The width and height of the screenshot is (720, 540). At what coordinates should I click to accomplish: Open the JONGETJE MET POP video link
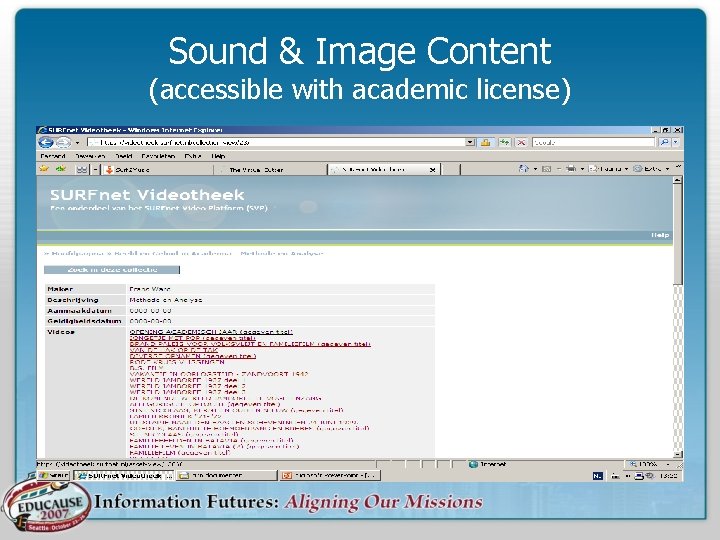(x=192, y=338)
